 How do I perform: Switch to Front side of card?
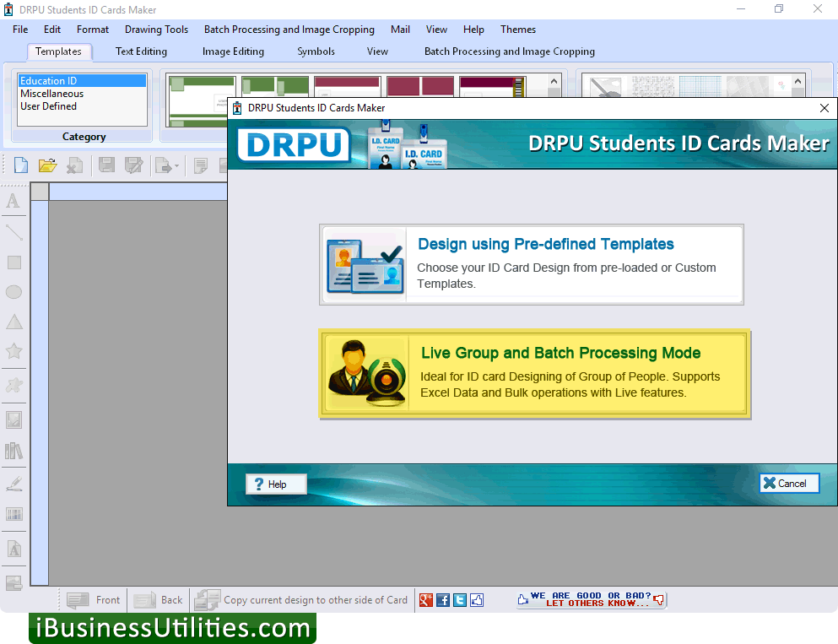94,600
